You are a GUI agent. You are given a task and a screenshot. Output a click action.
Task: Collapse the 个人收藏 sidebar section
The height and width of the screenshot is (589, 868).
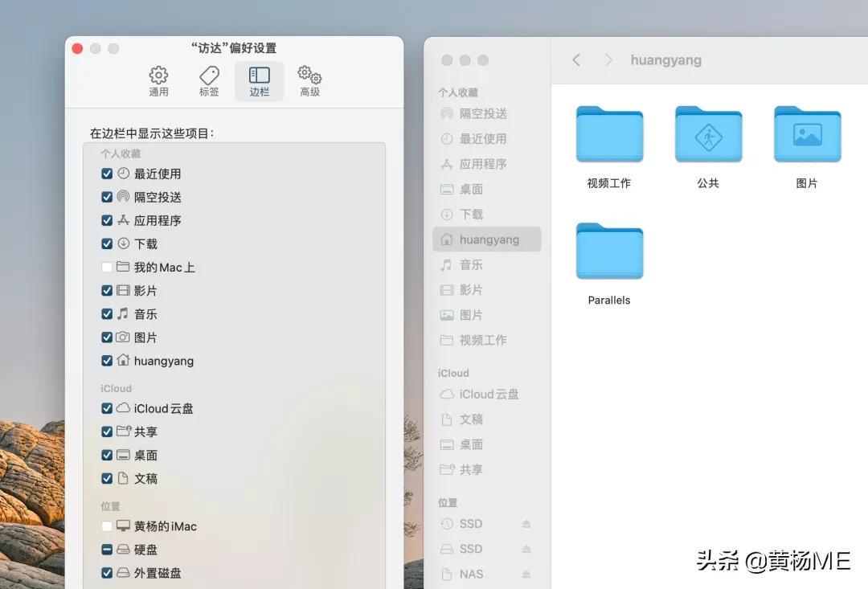pyautogui.click(x=458, y=92)
